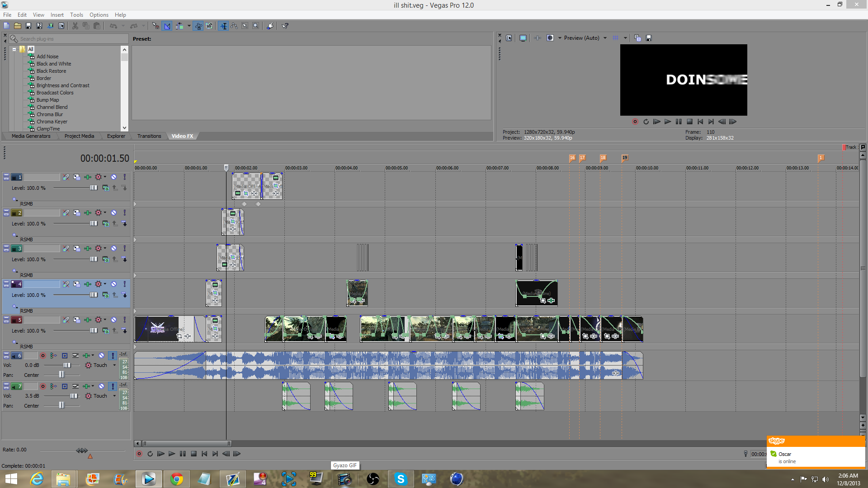Open the Tools menu
The image size is (868, 488).
[x=76, y=14]
